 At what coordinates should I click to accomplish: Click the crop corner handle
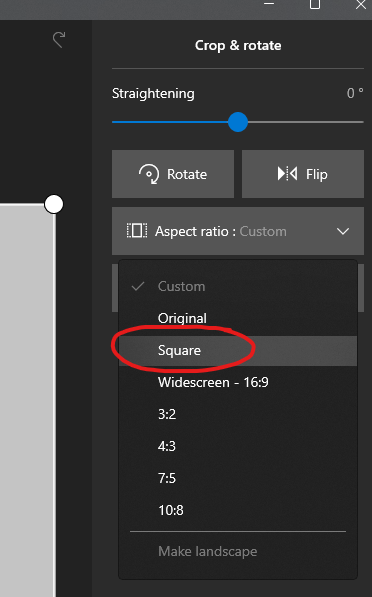coord(54,204)
